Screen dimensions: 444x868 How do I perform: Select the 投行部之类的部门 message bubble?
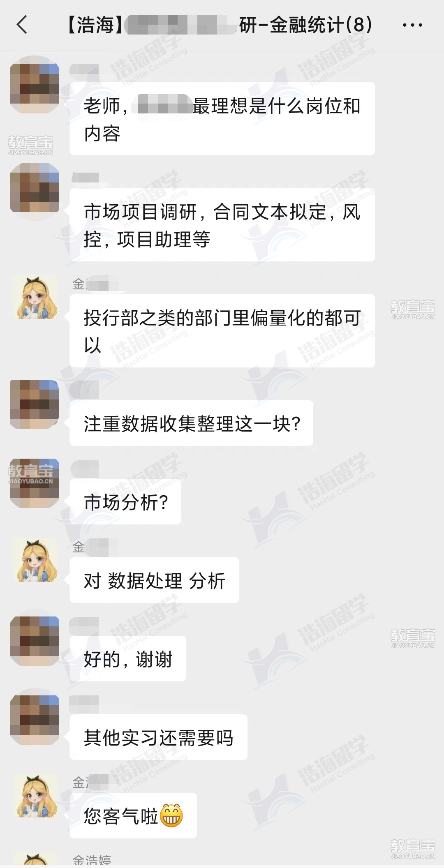(222, 331)
